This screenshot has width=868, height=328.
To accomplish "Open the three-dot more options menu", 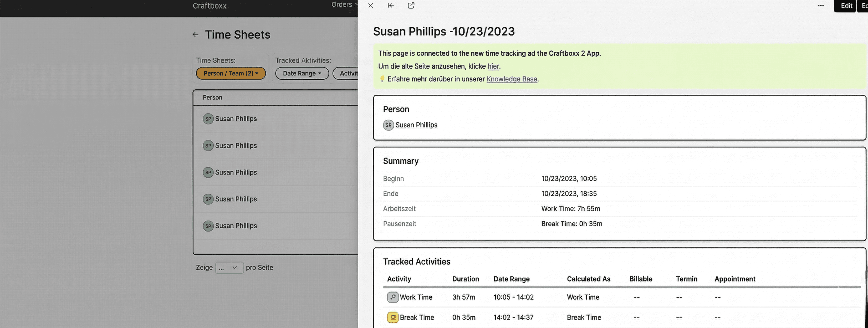I will [820, 6].
